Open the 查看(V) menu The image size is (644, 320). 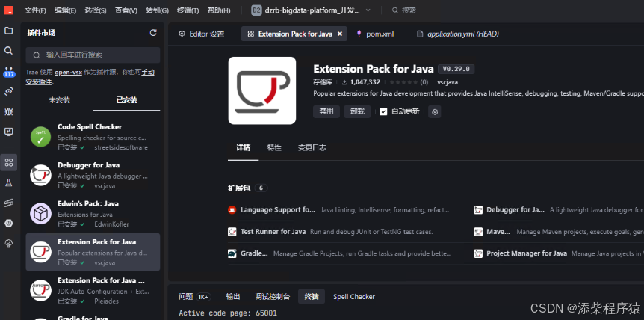(x=126, y=10)
